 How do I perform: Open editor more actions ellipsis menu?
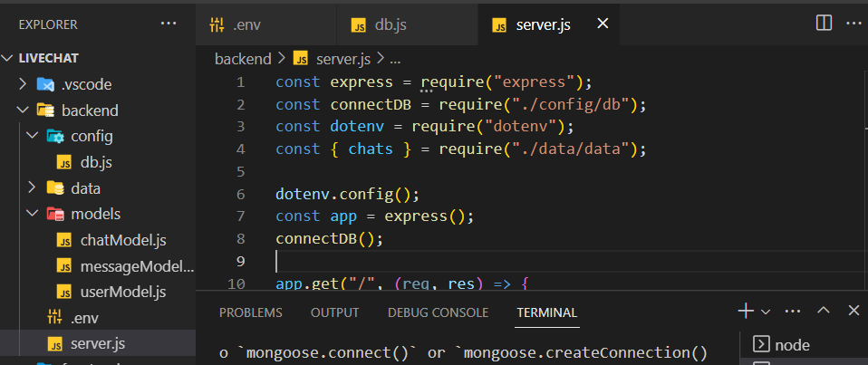click(852, 24)
